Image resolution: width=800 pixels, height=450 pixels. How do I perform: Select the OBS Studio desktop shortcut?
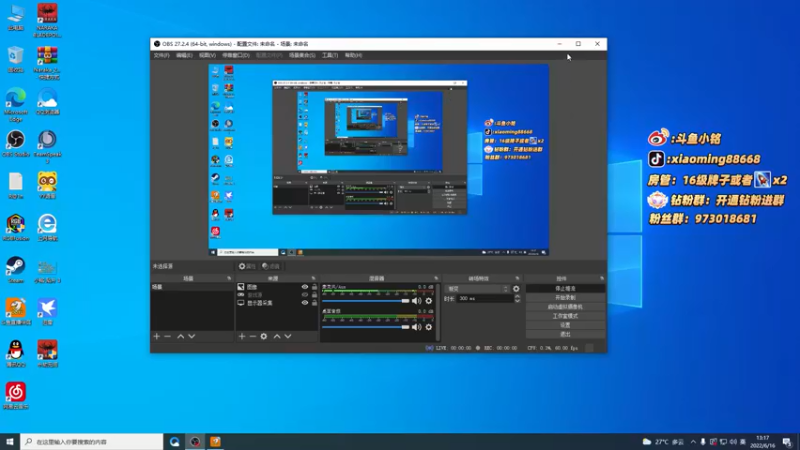coord(16,143)
